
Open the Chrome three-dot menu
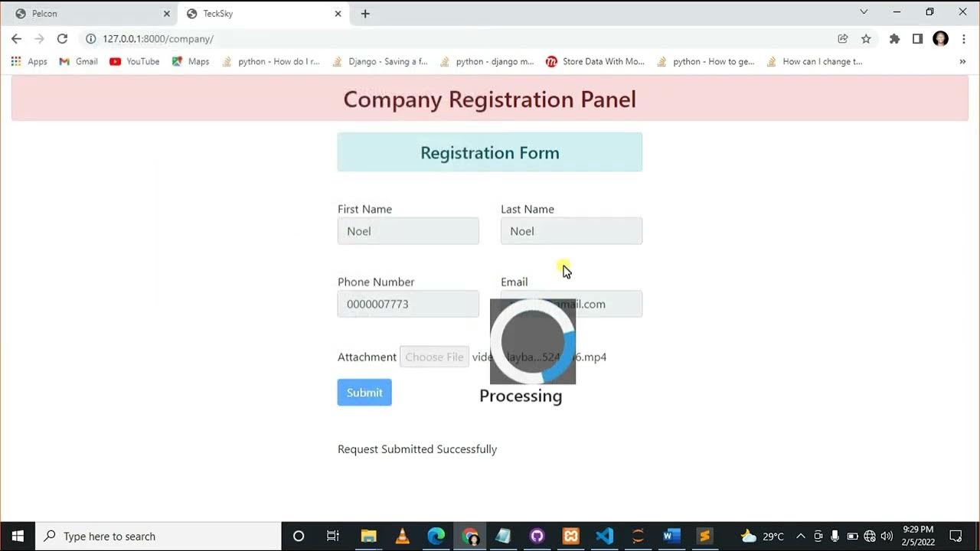[964, 39]
